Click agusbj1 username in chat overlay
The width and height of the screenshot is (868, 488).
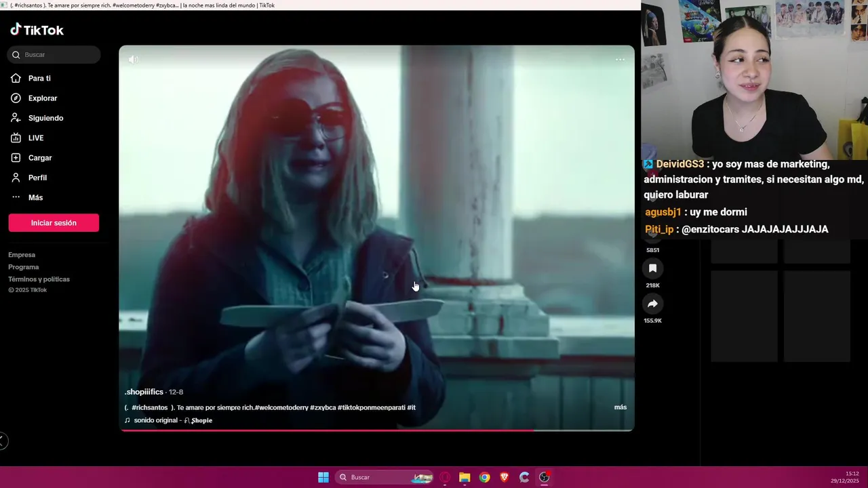[663, 212]
